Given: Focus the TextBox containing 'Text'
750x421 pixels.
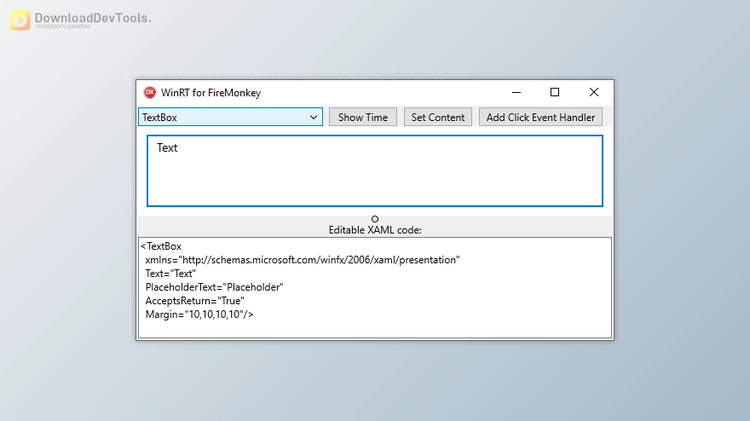Looking at the screenshot, I should [x=375, y=171].
